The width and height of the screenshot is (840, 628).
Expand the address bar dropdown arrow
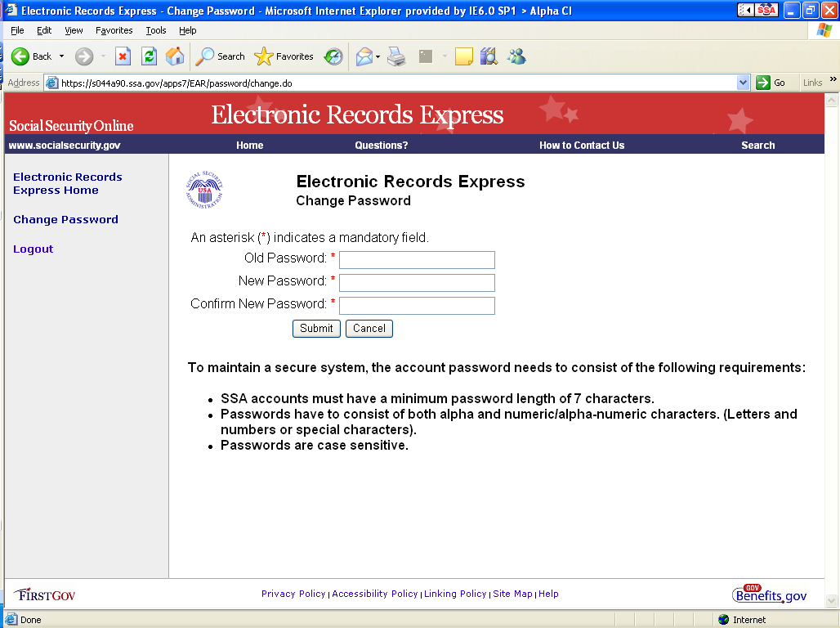743,83
